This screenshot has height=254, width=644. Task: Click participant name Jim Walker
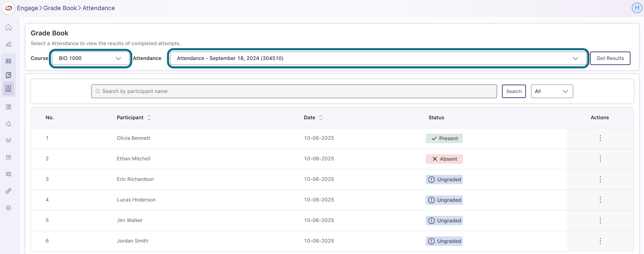[130, 220]
